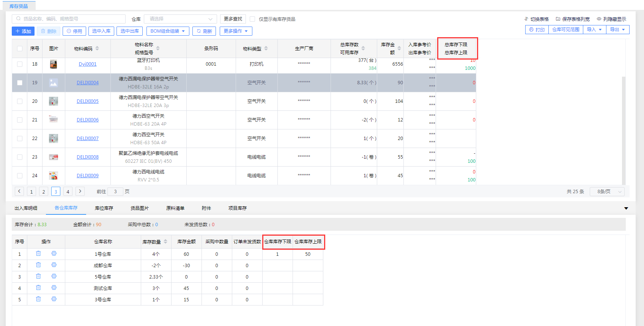The height and width of the screenshot is (326, 644).
Task: Click the trash icon for 3号仓库 row
Action: click(x=38, y=299)
